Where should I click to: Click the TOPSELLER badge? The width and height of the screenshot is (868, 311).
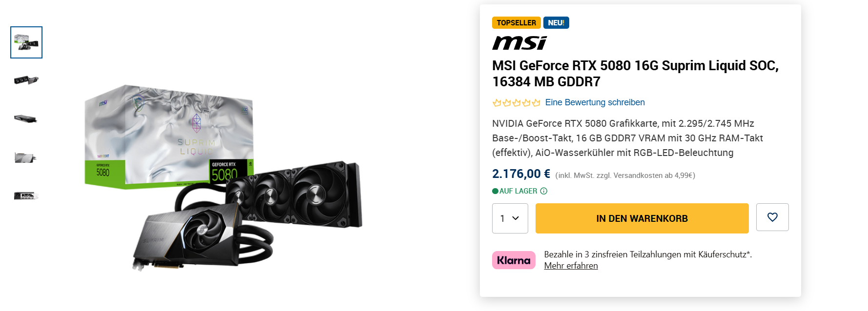coord(517,22)
